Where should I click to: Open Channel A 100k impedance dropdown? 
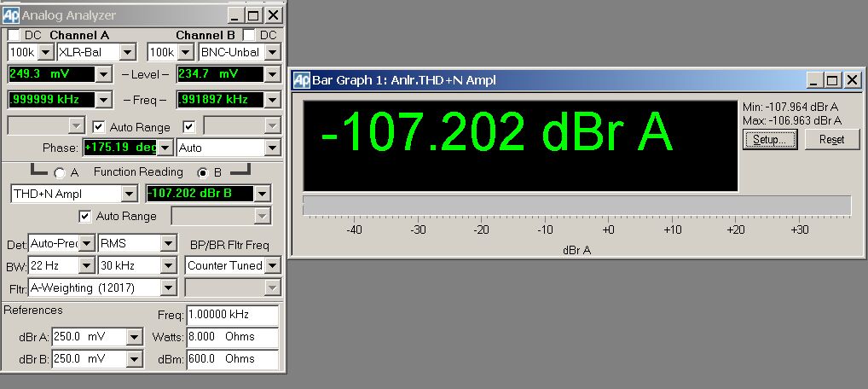(x=45, y=53)
